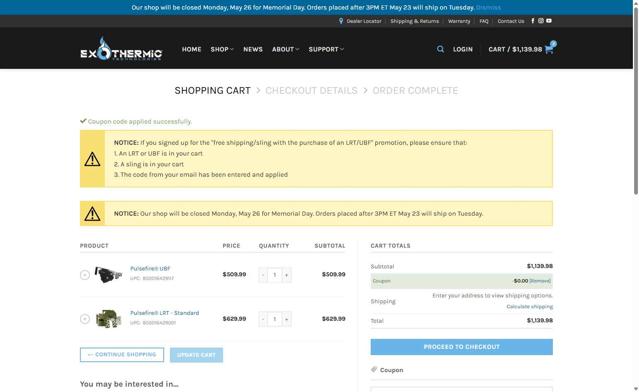Open the YouTube social icon
639x392 pixels.
point(549,21)
